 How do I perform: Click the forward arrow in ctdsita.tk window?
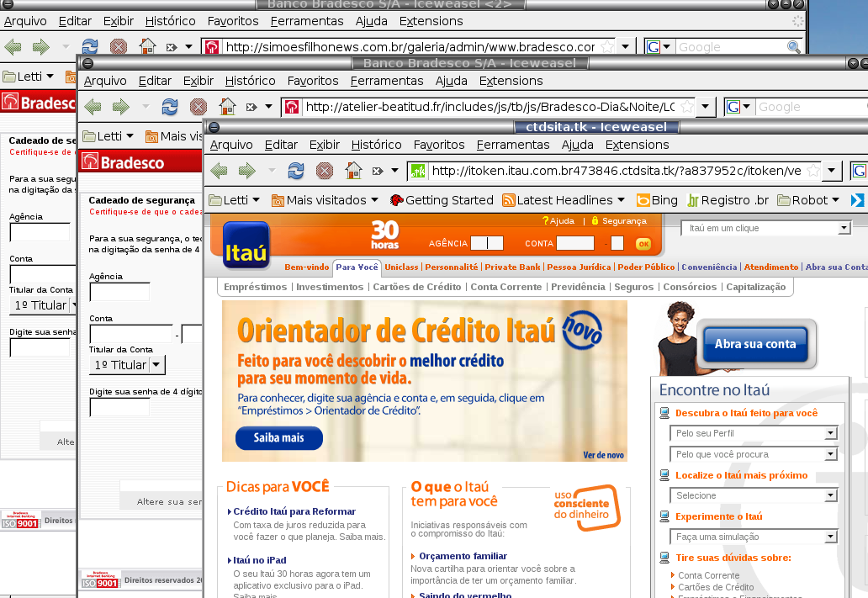(x=247, y=171)
